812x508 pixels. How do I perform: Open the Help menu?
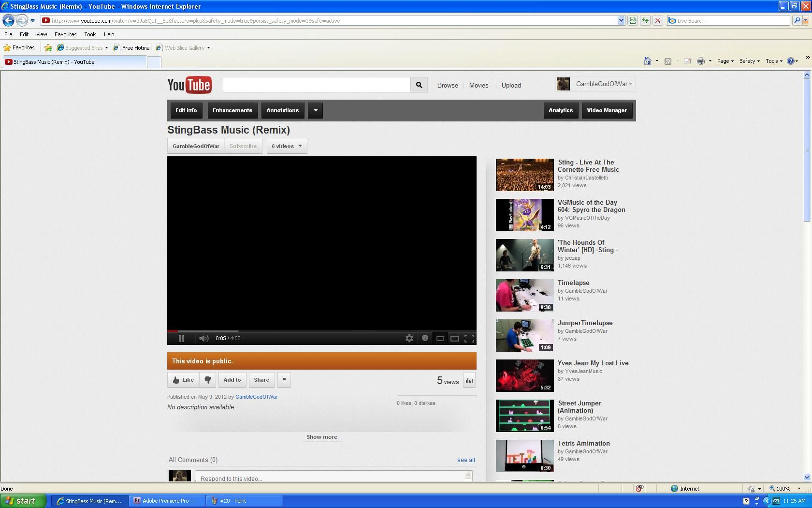coord(109,34)
